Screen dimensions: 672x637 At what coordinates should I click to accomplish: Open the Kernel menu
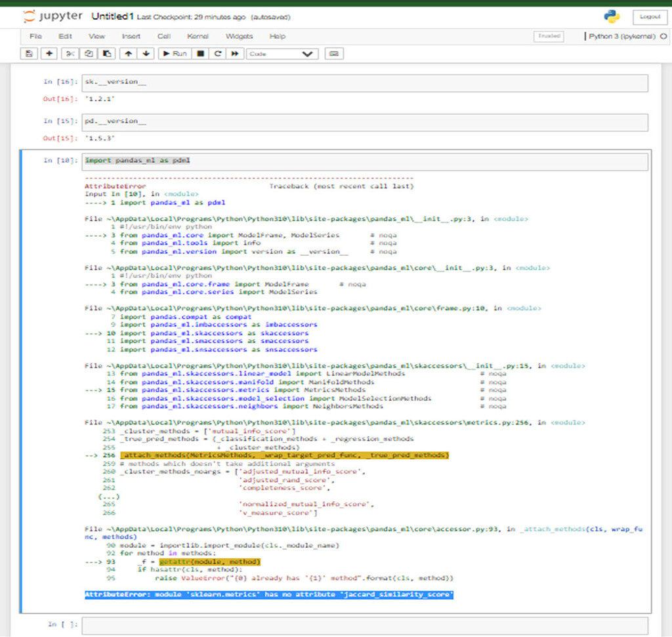pyautogui.click(x=198, y=36)
